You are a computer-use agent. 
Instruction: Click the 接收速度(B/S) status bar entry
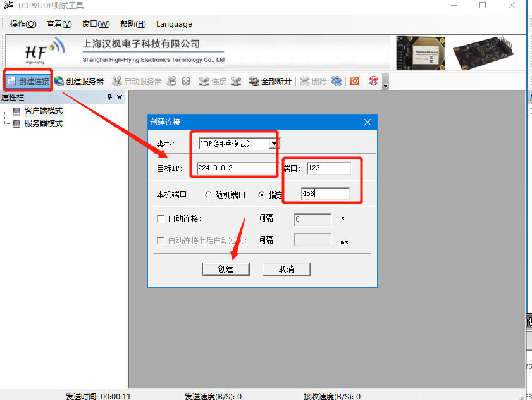(x=332, y=396)
